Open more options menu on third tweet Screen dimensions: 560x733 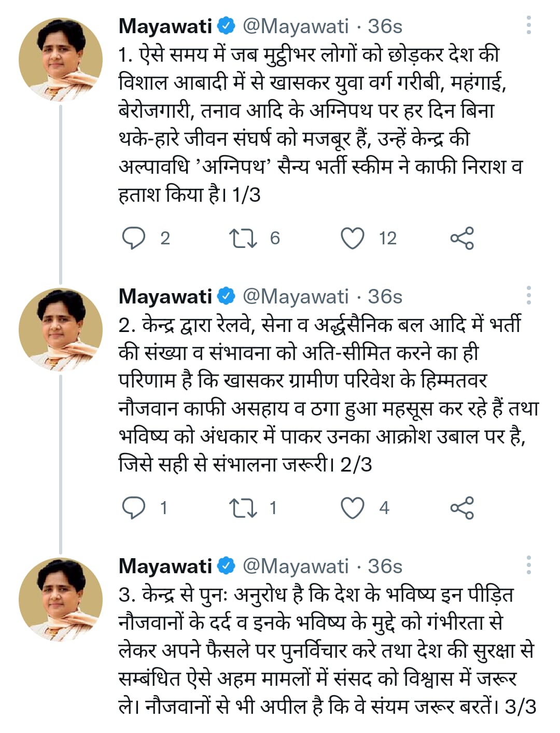coord(528,565)
